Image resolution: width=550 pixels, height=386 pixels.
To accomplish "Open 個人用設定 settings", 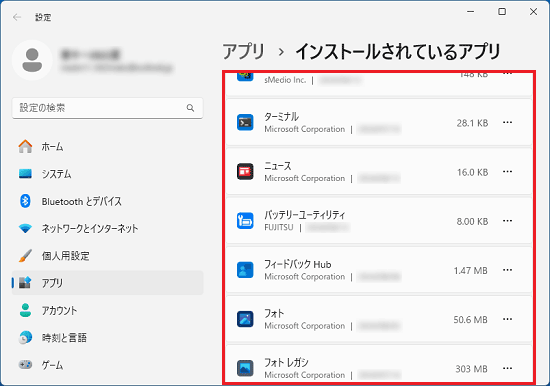I will pyautogui.click(x=107, y=256).
